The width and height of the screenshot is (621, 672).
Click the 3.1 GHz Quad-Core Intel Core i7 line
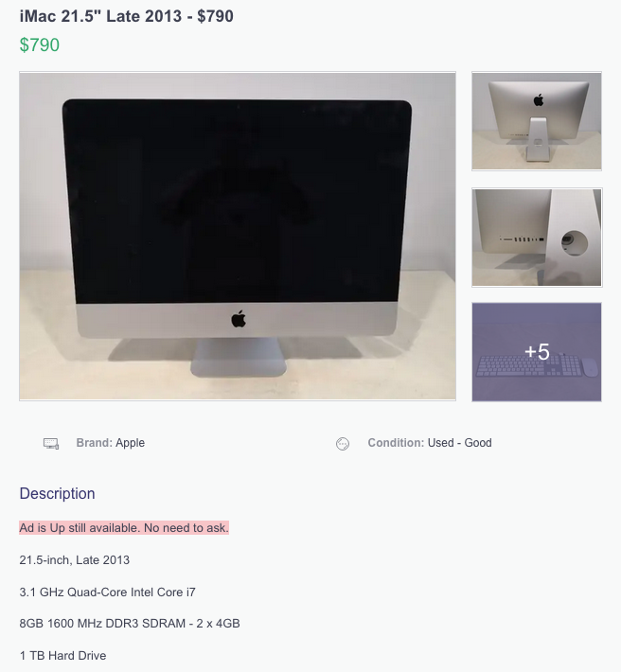point(107,592)
